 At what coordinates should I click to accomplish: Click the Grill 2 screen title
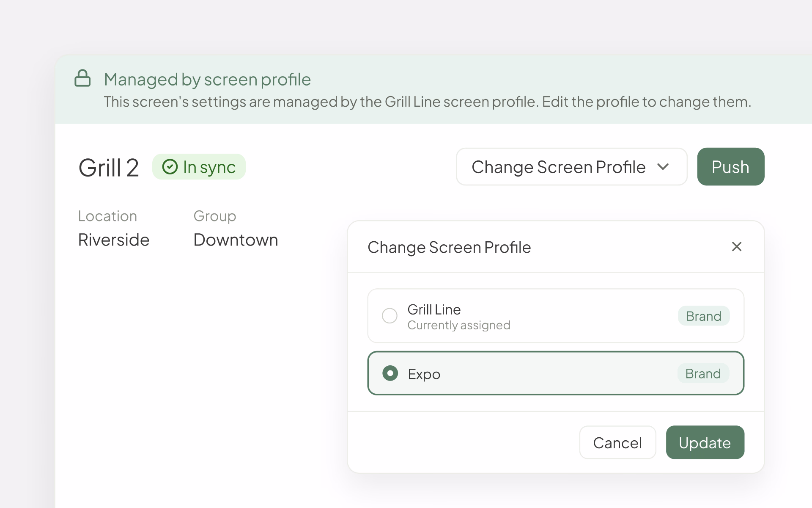coord(109,168)
